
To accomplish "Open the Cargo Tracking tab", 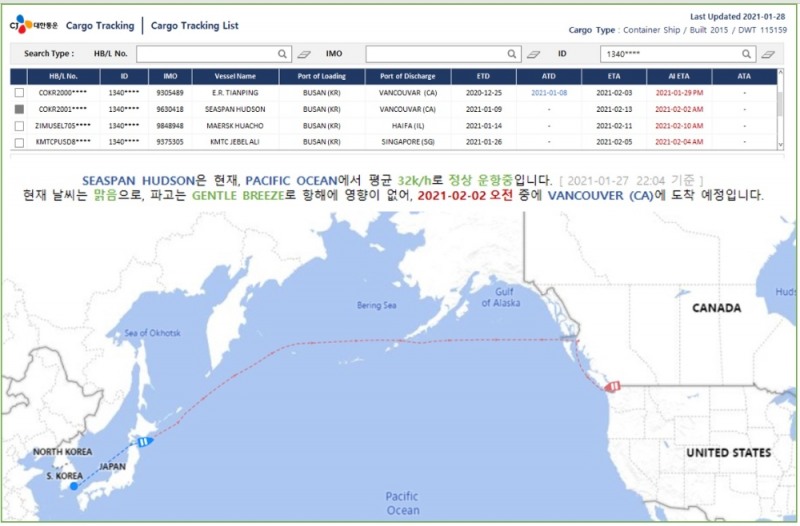I will (x=100, y=25).
